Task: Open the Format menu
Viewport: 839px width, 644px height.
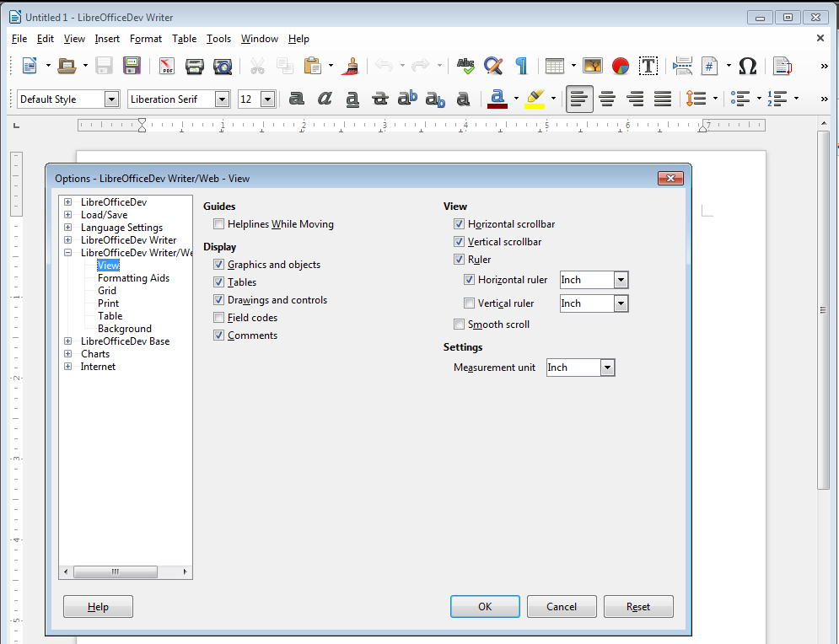Action: [146, 39]
